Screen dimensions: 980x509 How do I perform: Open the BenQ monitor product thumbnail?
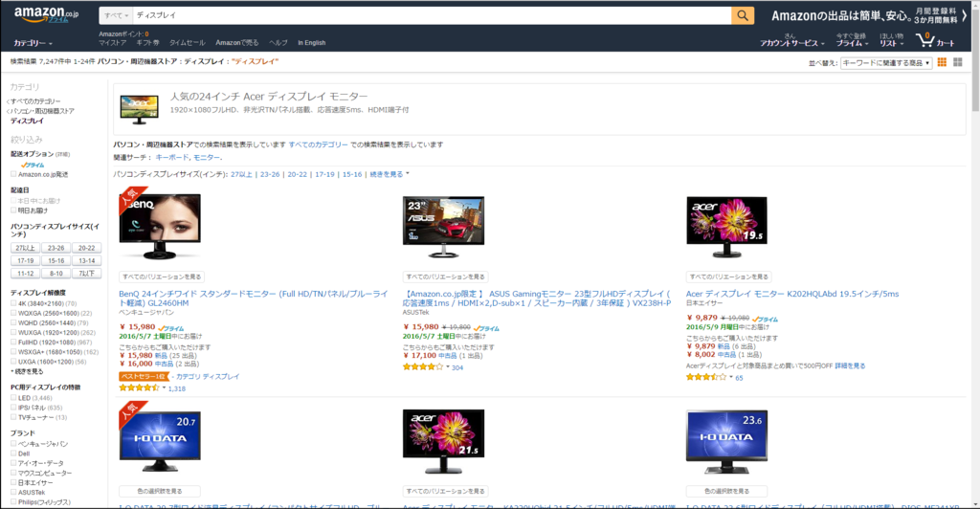click(160, 226)
